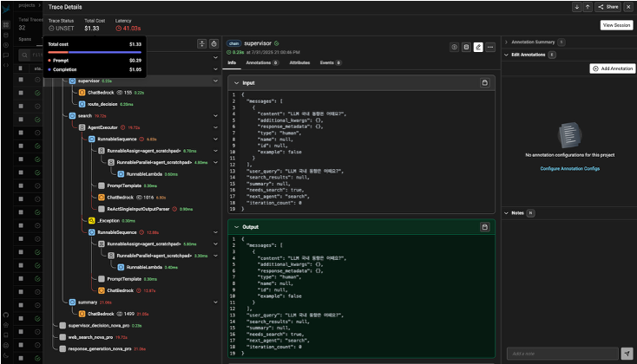Collapse the Annotation Summary panel
This screenshot has width=637, height=364.
(507, 42)
